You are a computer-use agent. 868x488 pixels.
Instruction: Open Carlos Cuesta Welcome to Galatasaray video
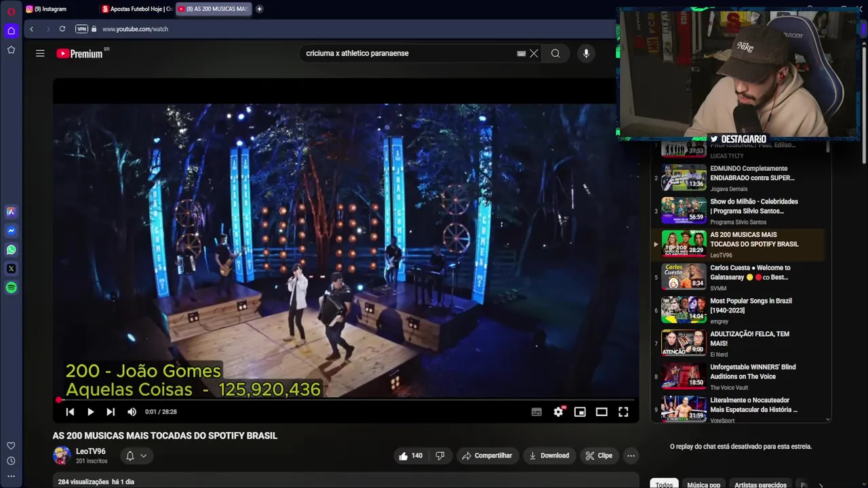click(739, 278)
